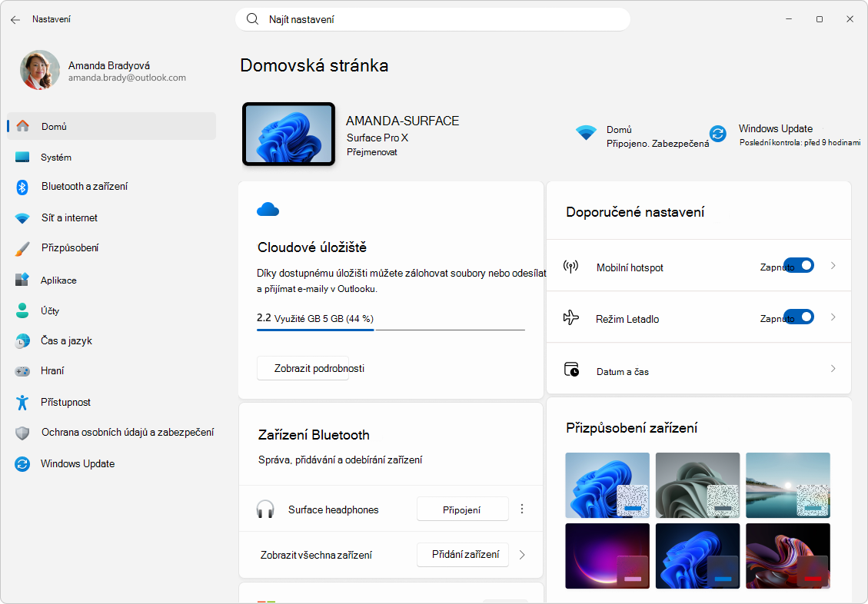This screenshot has width=868, height=604.
Task: Select Síť a internet in sidebar
Action: pos(111,218)
